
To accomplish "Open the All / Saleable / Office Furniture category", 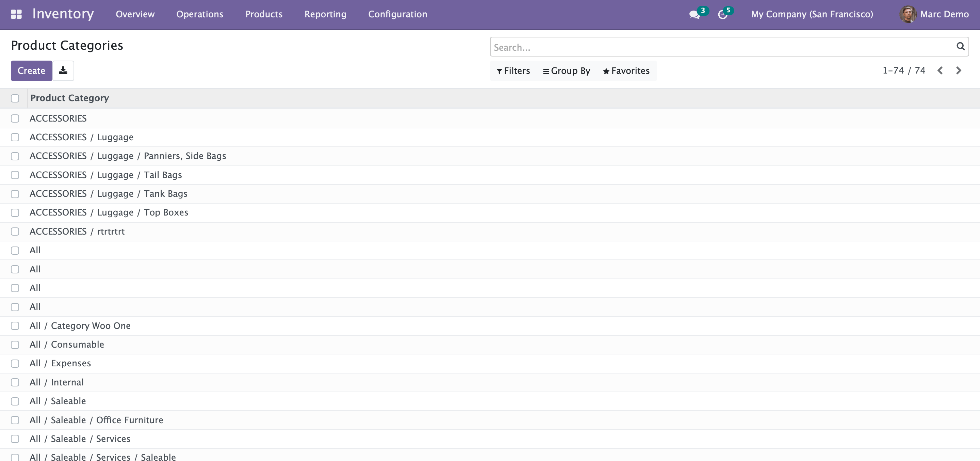I will tap(96, 420).
